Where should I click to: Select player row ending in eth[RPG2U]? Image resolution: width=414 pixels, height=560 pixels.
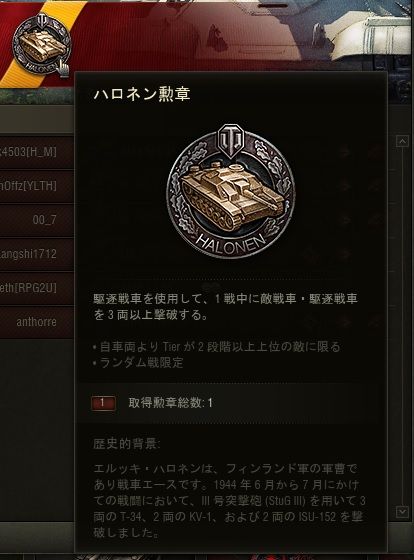click(37, 288)
